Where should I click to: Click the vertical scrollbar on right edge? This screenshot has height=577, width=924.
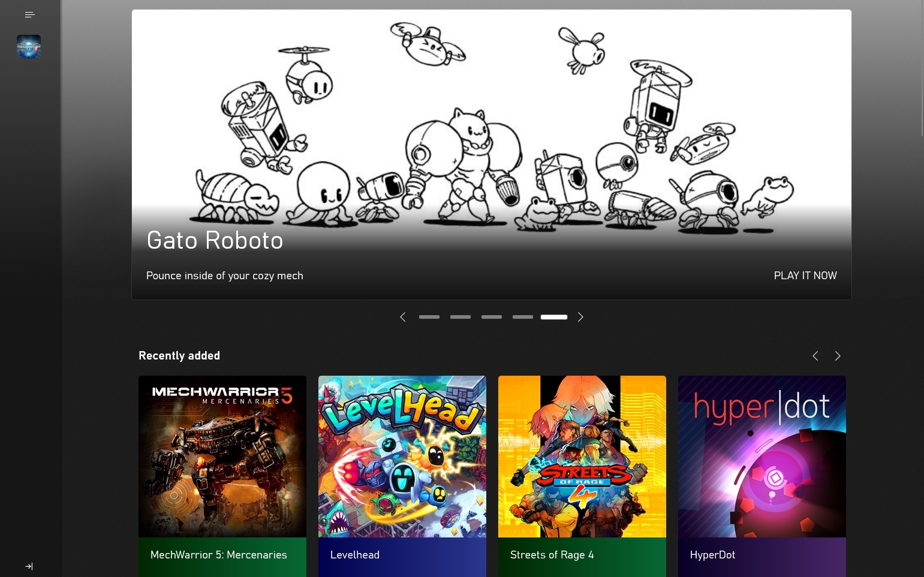click(922, 69)
